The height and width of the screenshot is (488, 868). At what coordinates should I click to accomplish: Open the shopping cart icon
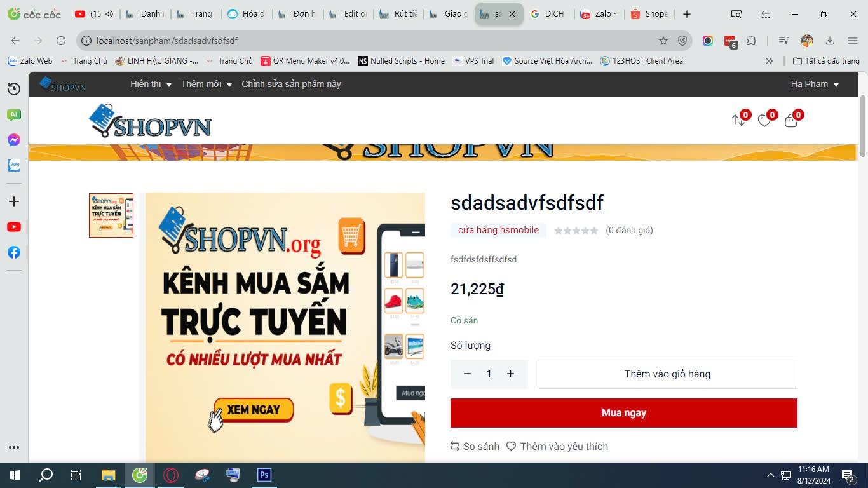pos(792,120)
